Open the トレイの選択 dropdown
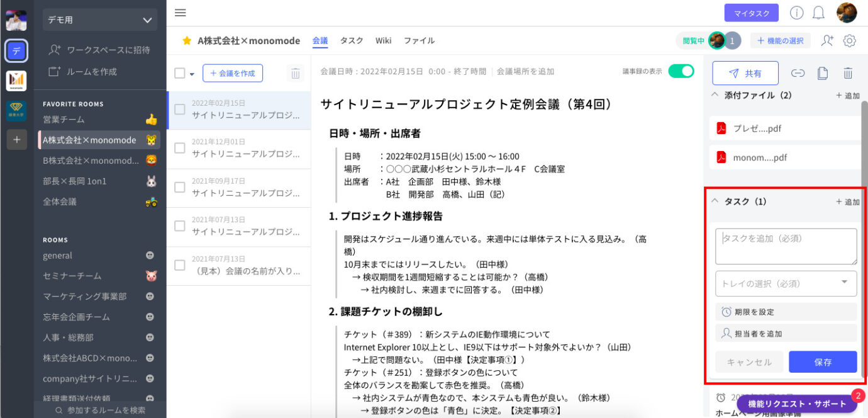Image resolution: width=868 pixels, height=418 pixels. (786, 283)
